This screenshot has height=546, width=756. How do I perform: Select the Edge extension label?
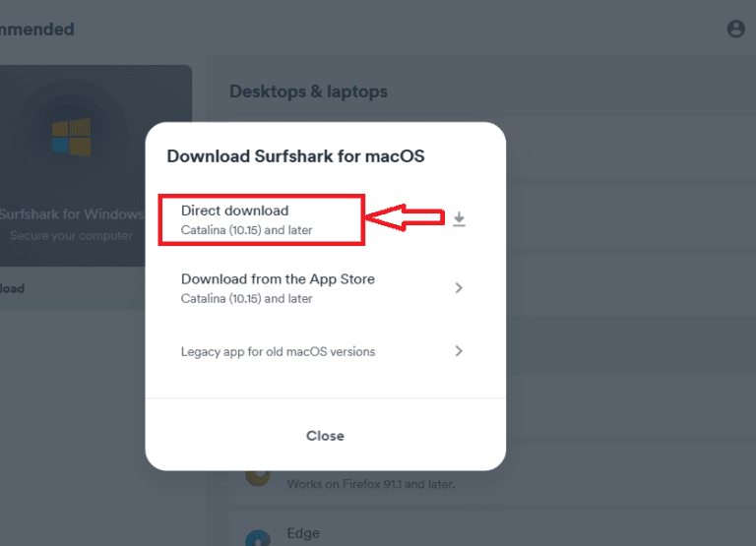click(x=303, y=533)
